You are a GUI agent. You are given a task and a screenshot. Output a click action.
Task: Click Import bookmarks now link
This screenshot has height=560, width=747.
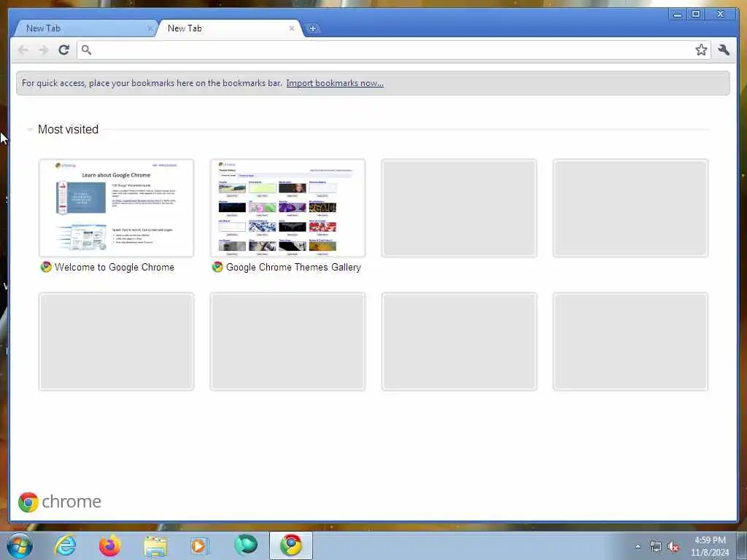(335, 83)
